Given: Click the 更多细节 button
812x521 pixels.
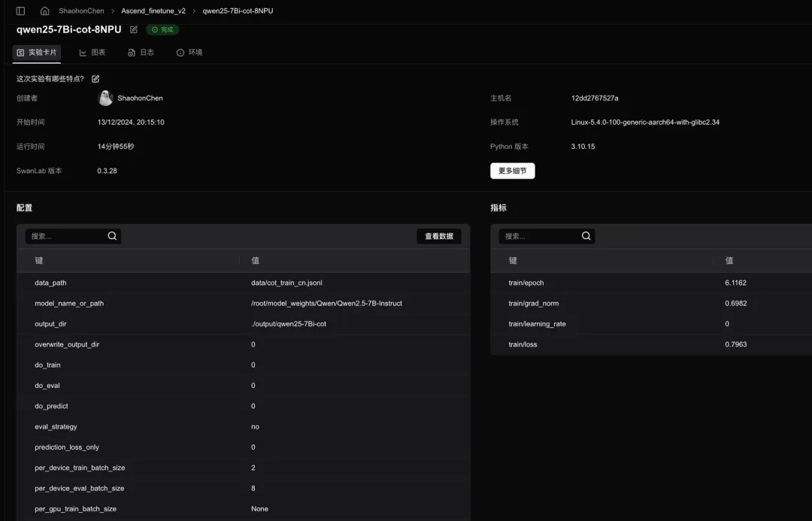Looking at the screenshot, I should pyautogui.click(x=513, y=171).
